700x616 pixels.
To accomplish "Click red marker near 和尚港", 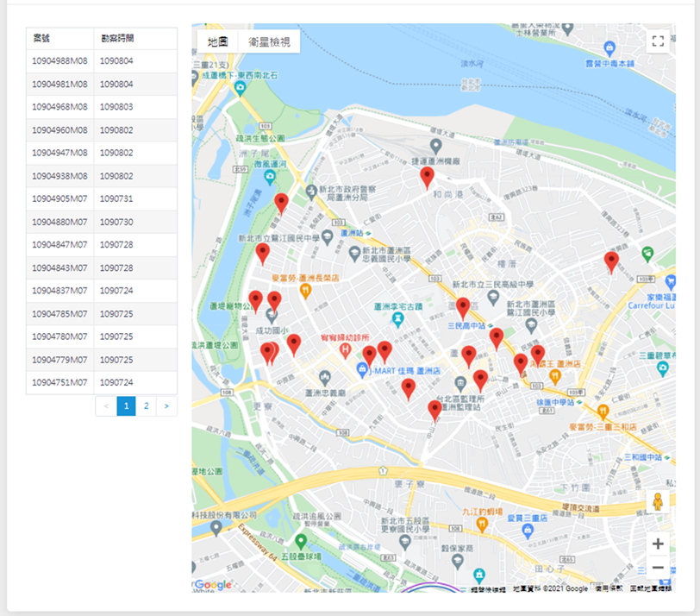I will pyautogui.click(x=428, y=178).
